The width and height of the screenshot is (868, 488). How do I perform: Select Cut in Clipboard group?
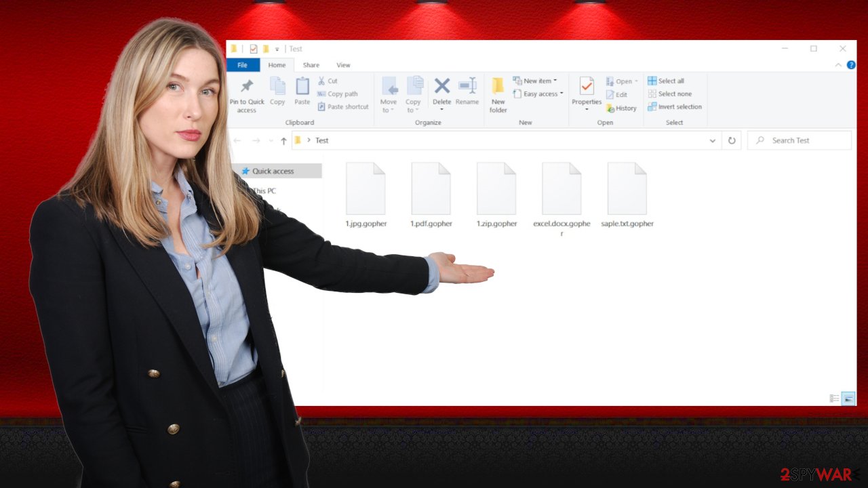click(328, 81)
